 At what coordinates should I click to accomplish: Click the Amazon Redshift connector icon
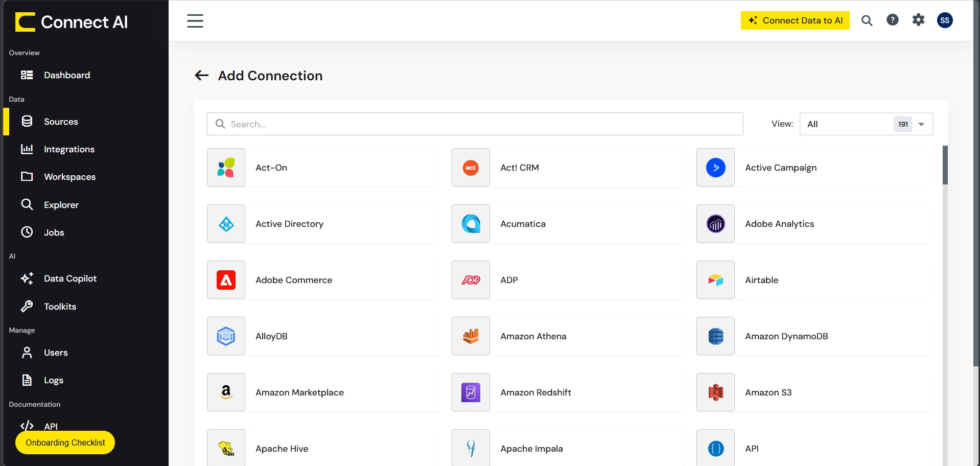point(471,392)
